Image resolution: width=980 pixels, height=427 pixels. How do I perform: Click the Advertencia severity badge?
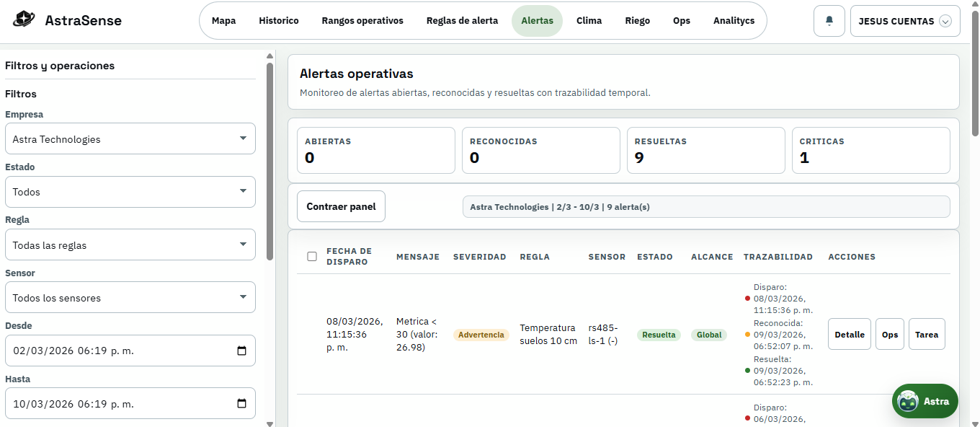point(481,335)
